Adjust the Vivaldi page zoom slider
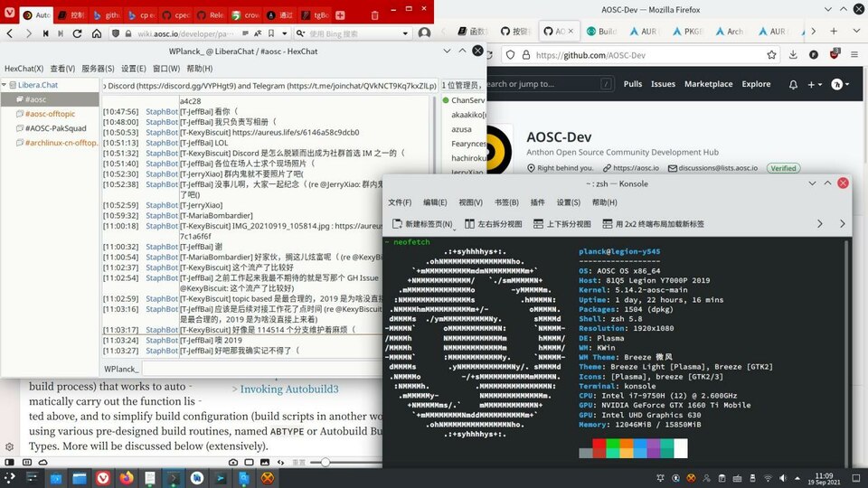This screenshot has height=488, width=868. click(325, 462)
